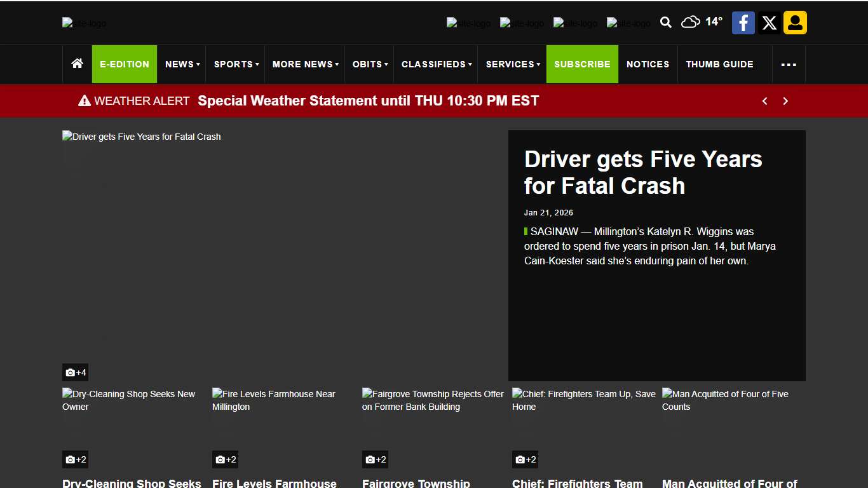The image size is (868, 488).
Task: Expand the Classifieds dropdown menu
Action: (x=437, y=64)
